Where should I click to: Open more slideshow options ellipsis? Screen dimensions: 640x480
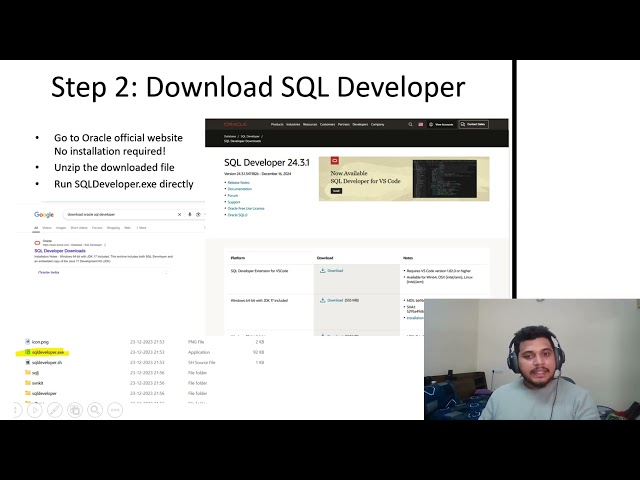115,409
